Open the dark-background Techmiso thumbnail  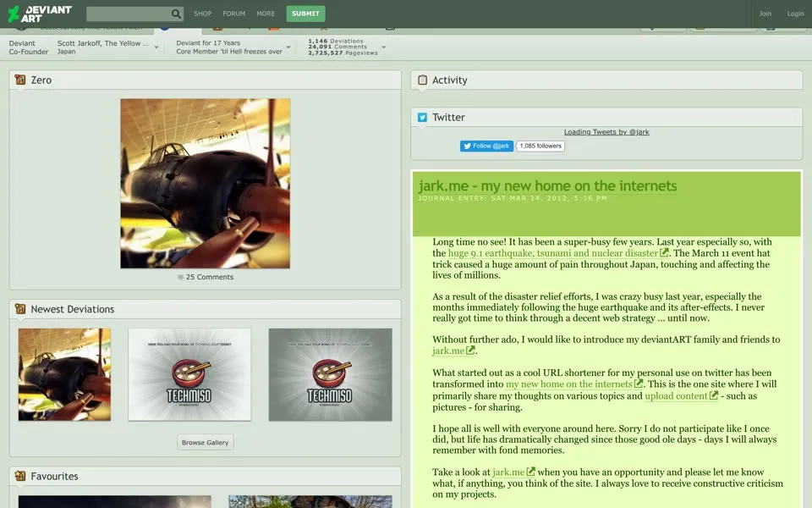coord(330,374)
